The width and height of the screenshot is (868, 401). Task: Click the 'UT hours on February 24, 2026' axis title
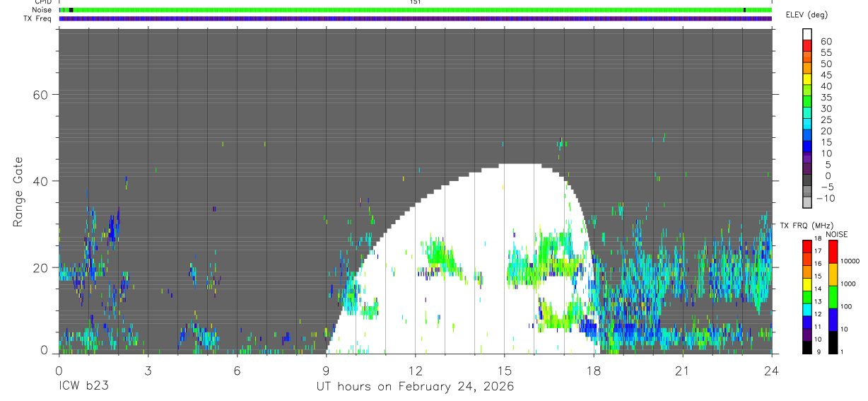[415, 387]
